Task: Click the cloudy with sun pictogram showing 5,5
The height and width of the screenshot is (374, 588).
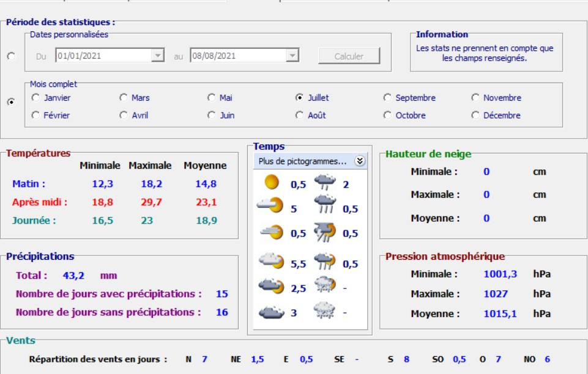Action: pos(272,261)
